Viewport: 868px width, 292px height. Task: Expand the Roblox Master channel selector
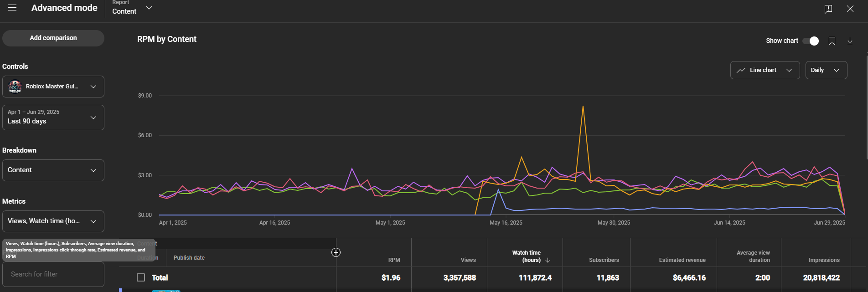point(53,87)
